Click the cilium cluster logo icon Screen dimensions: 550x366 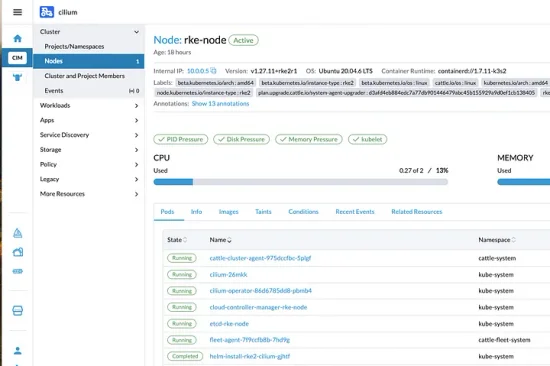47,12
